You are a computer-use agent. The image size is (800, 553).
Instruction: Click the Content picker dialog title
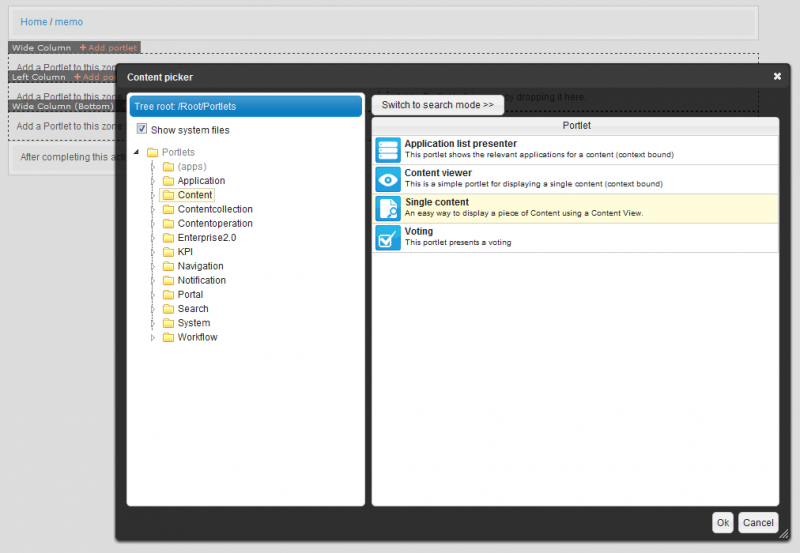[x=160, y=77]
